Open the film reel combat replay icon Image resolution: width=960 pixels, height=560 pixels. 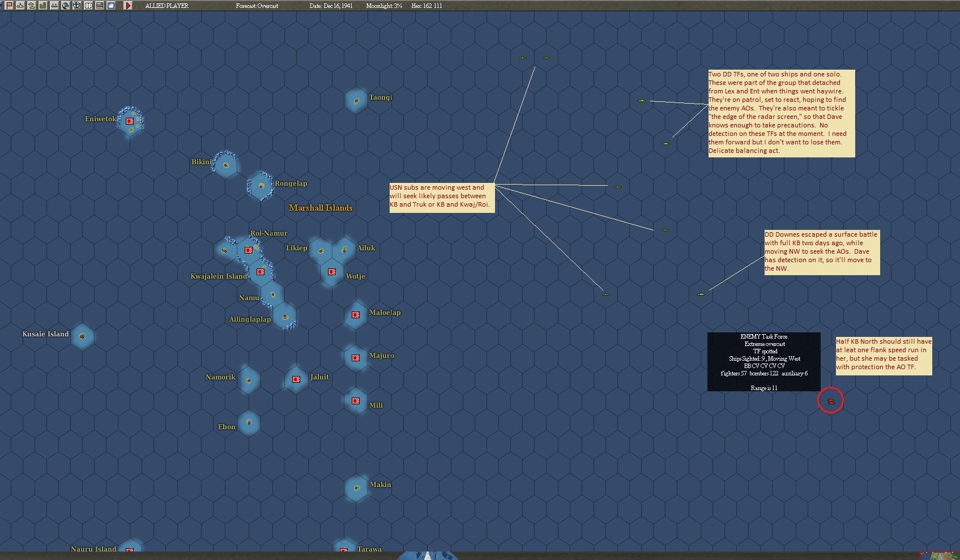click(x=77, y=6)
